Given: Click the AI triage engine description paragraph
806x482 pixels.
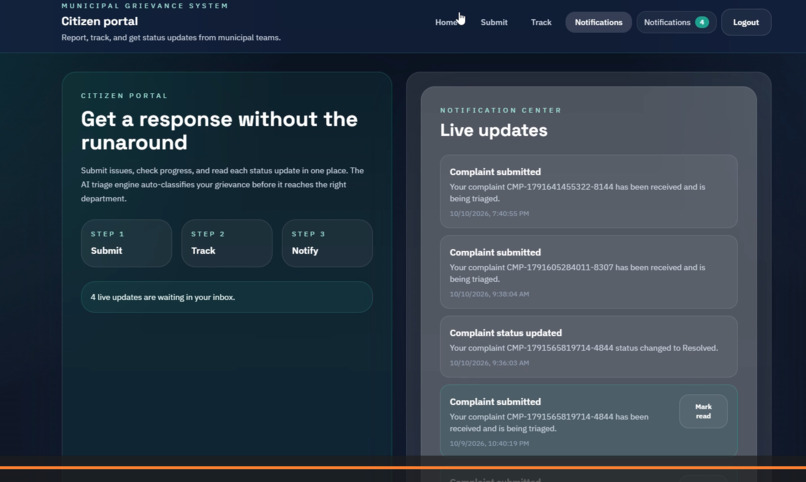Looking at the screenshot, I should click(222, 184).
